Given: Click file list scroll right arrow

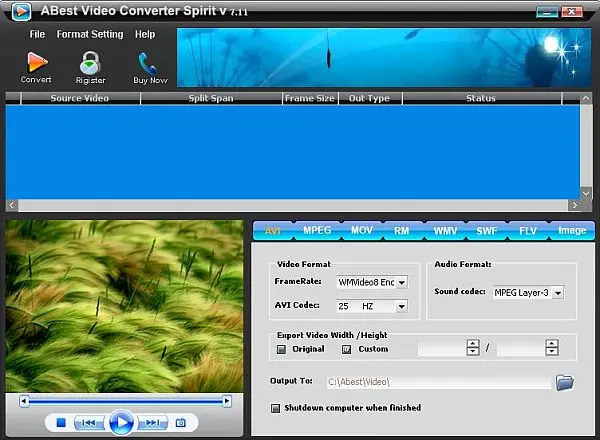Looking at the screenshot, I should click(x=574, y=205).
